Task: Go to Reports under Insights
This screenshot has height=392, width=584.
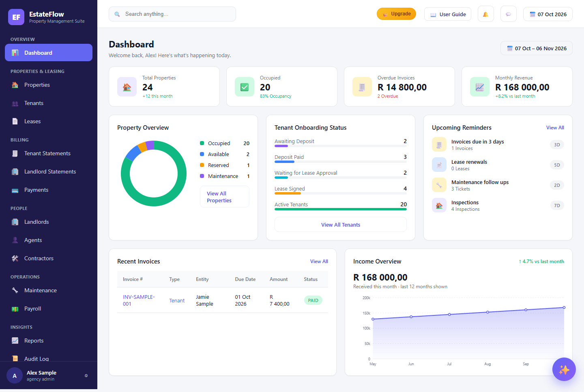Action: (x=49, y=341)
